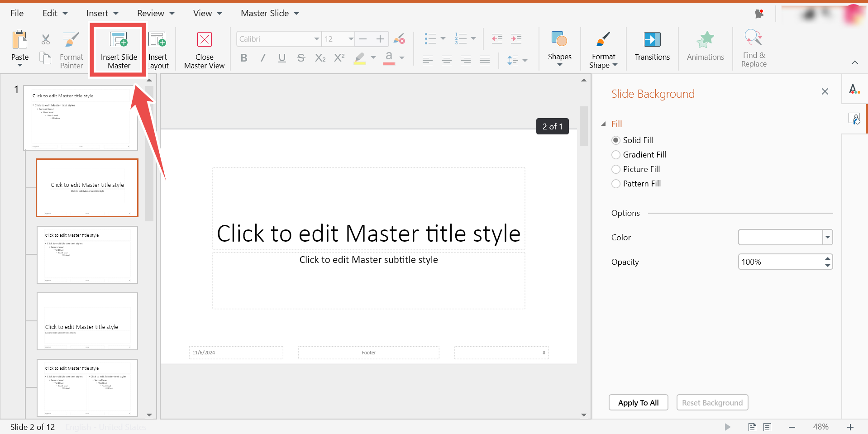868x434 pixels.
Task: Open the View menu
Action: click(x=207, y=13)
